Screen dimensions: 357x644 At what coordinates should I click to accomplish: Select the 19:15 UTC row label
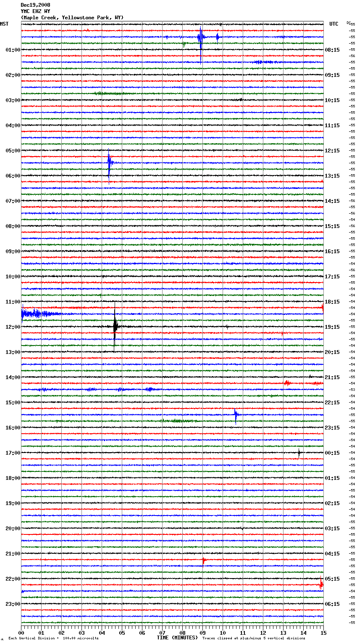332,327
